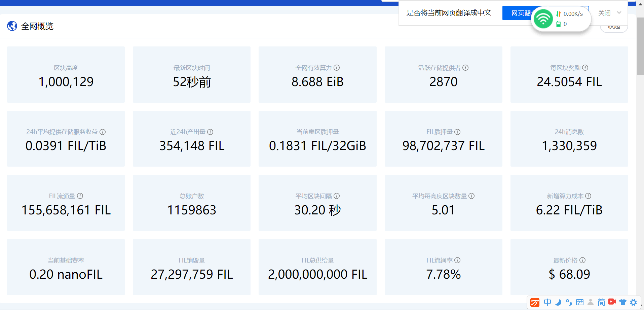644x310 pixels.
Task: Click the grey user account icon in IME bar
Action: pos(591,302)
